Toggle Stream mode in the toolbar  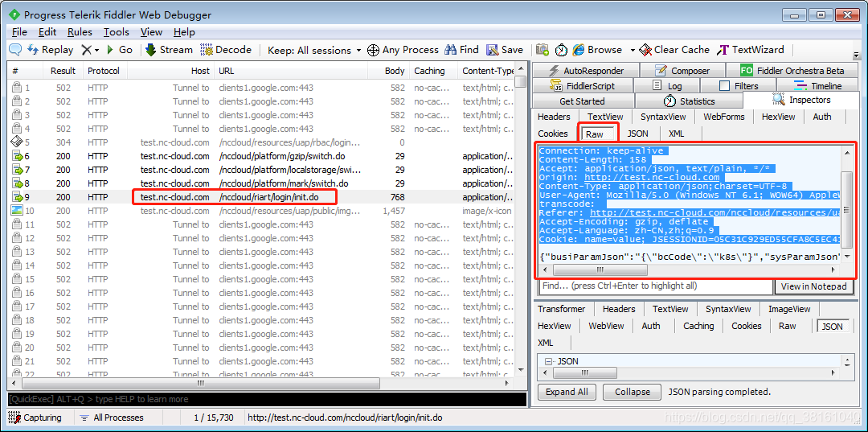pos(169,50)
